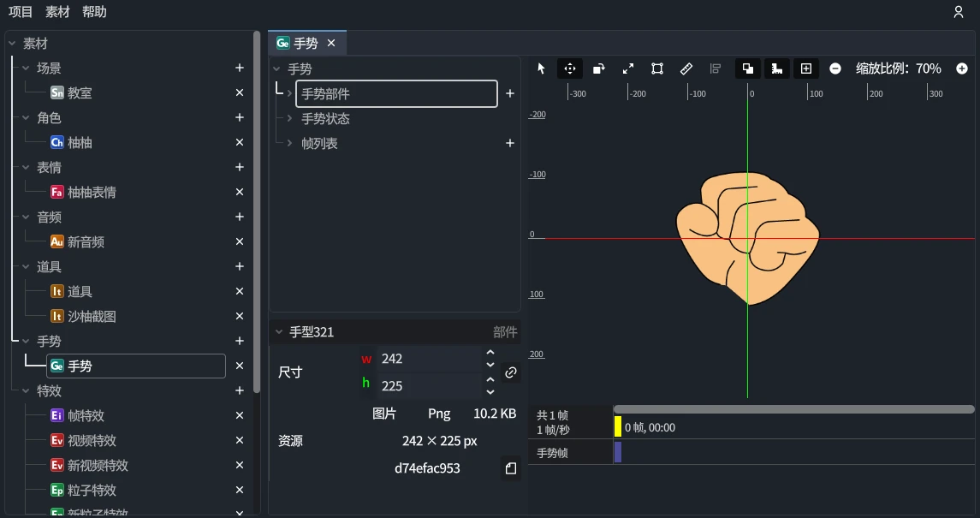The height and width of the screenshot is (518, 980).
Task: Select the 手势 asset under 手势 category
Action: [x=135, y=366]
